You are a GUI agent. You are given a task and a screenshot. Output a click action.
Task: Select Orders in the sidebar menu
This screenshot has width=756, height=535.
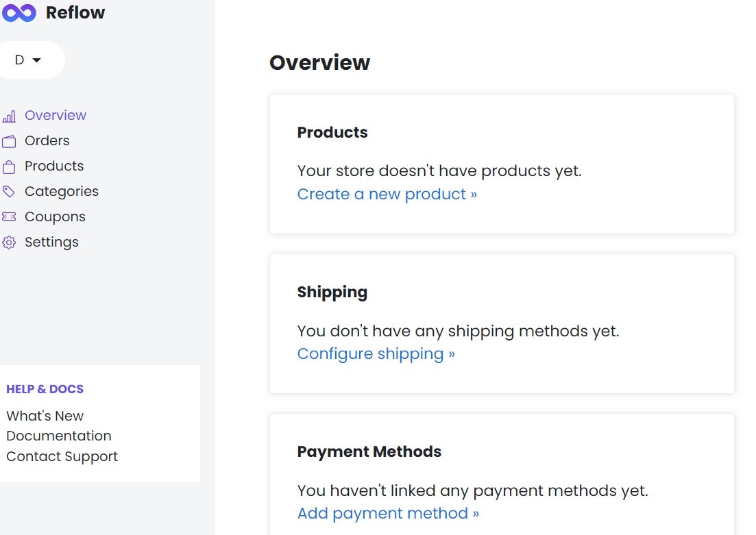(47, 140)
